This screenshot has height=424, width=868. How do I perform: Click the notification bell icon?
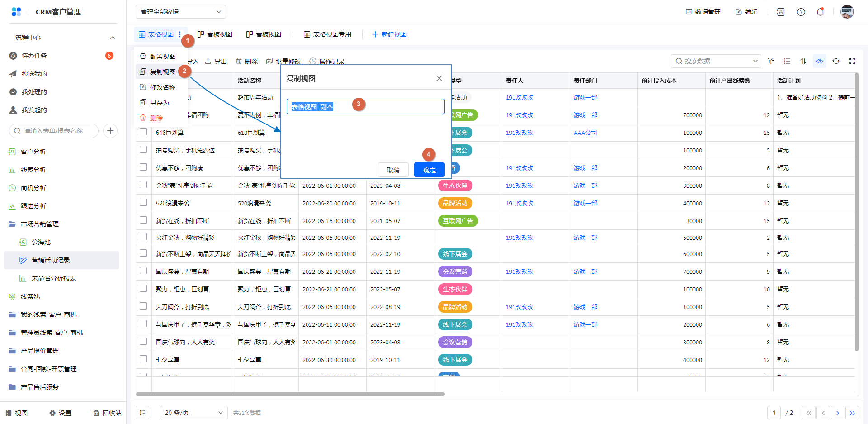[820, 12]
